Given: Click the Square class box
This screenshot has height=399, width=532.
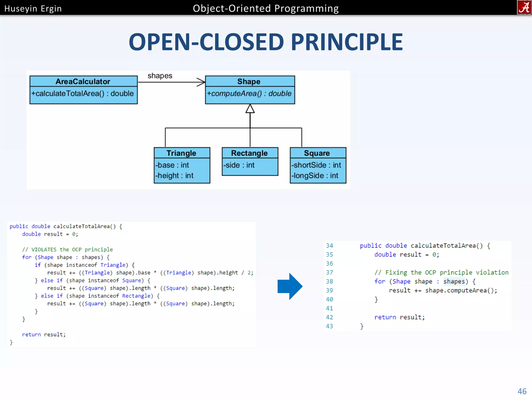Looking at the screenshot, I should [318, 165].
